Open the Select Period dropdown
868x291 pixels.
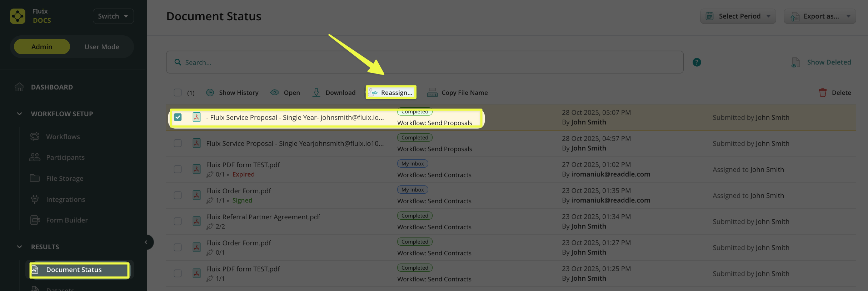click(738, 16)
